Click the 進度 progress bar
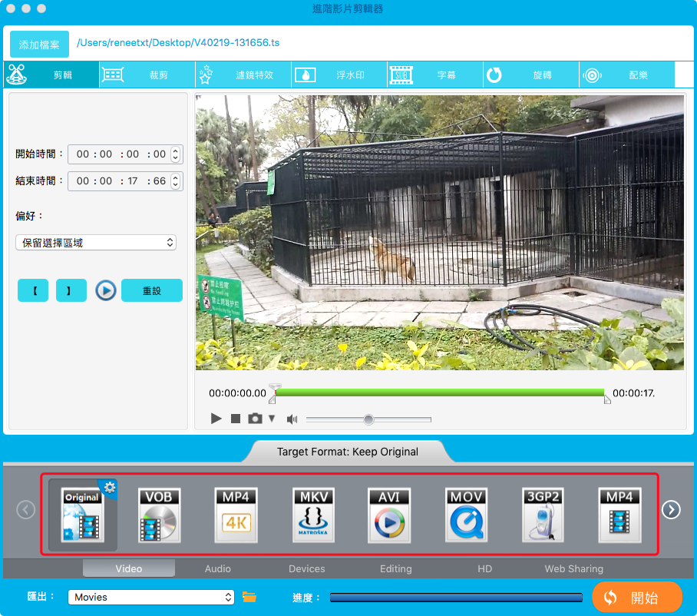 pos(456,598)
